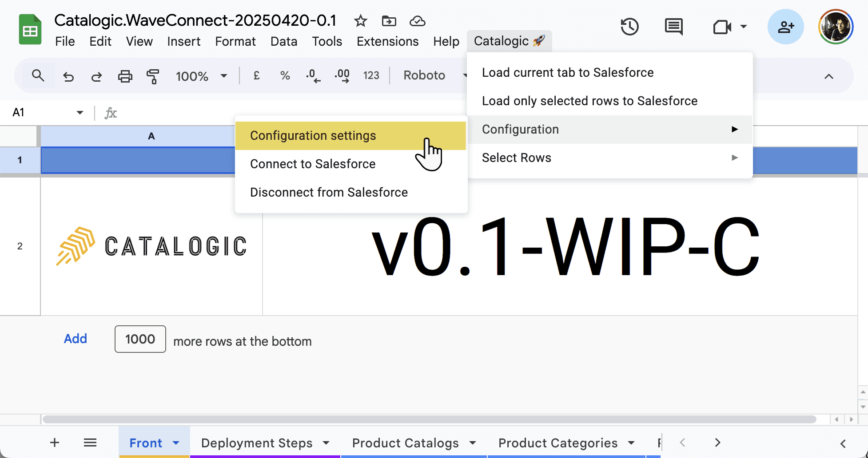Open the Insert menu
The width and height of the screenshot is (868, 458).
(184, 41)
